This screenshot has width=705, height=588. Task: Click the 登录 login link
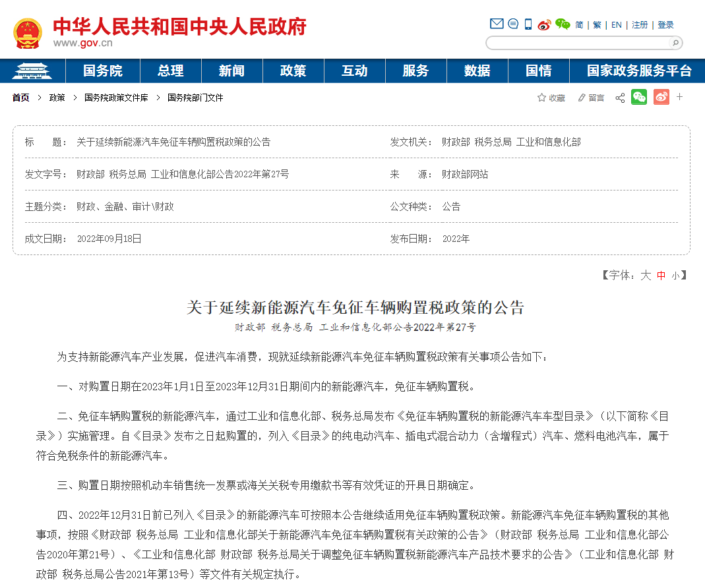click(x=666, y=25)
